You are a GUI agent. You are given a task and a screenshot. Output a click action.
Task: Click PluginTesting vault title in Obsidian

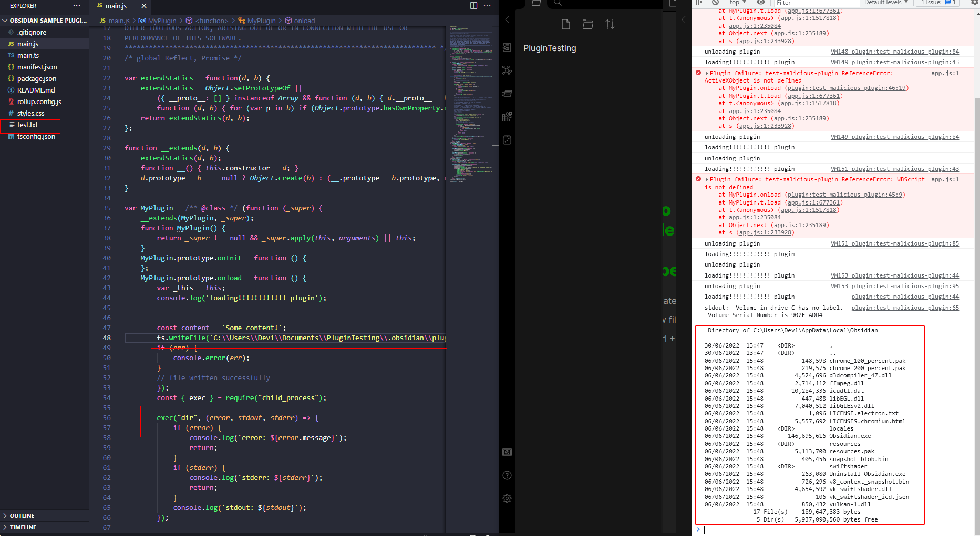coord(549,48)
